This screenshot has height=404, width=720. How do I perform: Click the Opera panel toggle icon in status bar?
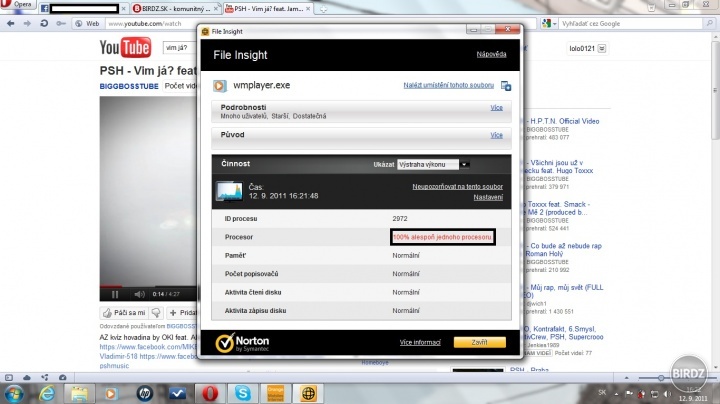(9, 377)
